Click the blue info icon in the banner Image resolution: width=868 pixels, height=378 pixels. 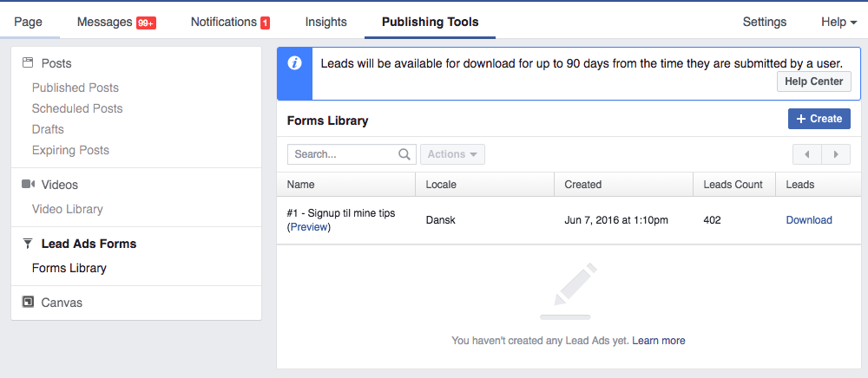[294, 63]
